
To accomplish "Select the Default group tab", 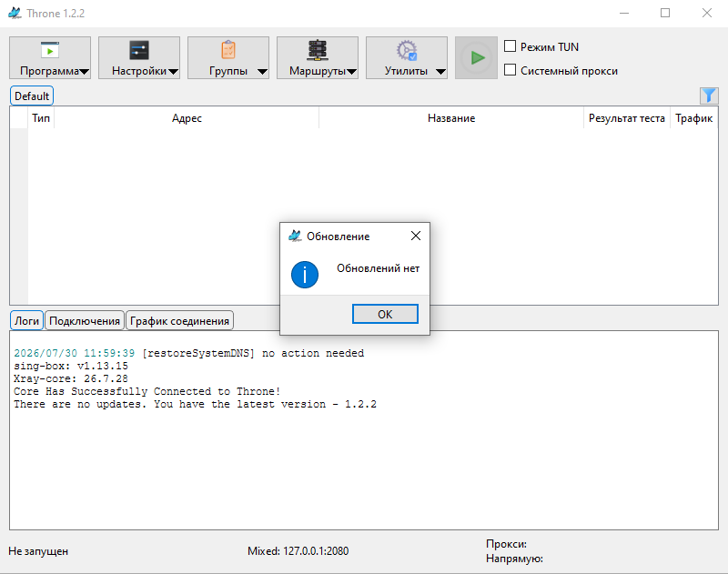I will click(32, 96).
